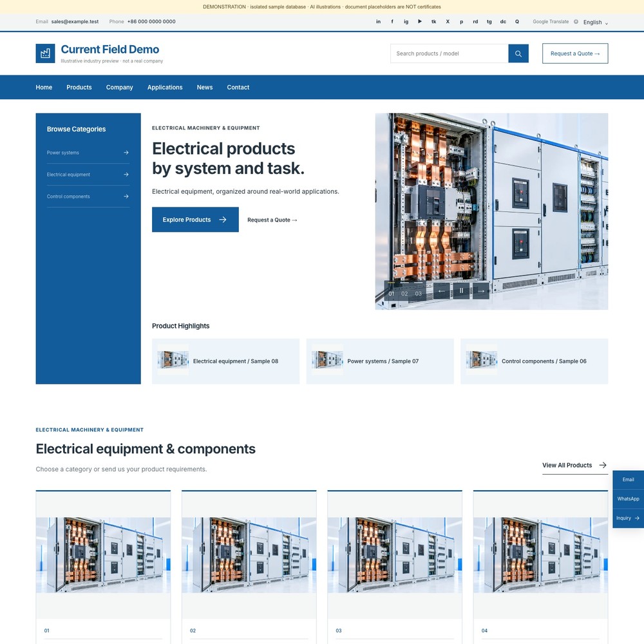Screen dimensions: 644x644
Task: Open the Pinterest "p" social link
Action: click(x=462, y=22)
